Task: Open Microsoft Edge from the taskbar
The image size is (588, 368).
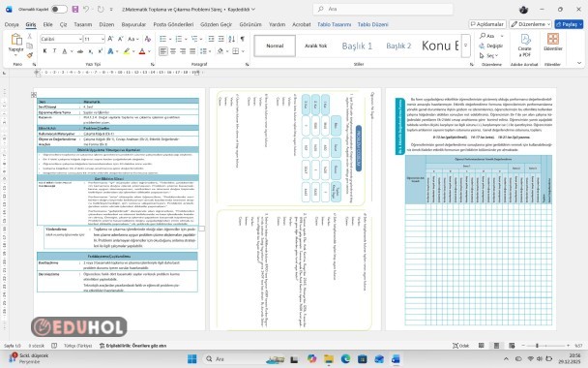Action: coord(345,359)
